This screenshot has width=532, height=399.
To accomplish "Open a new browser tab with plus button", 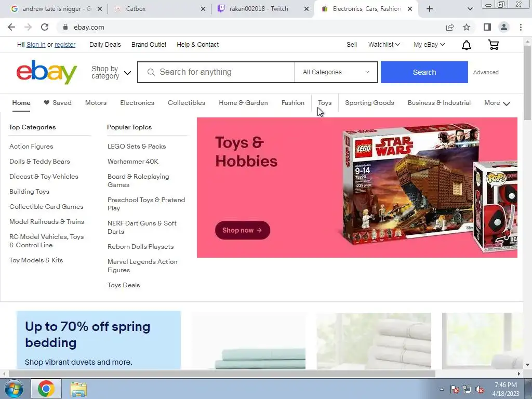I will point(430,9).
